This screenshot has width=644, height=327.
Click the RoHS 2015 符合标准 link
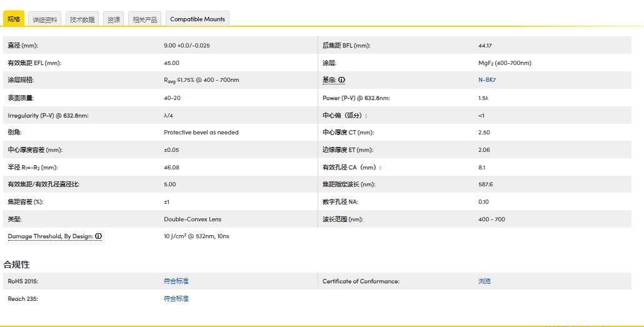pos(176,281)
